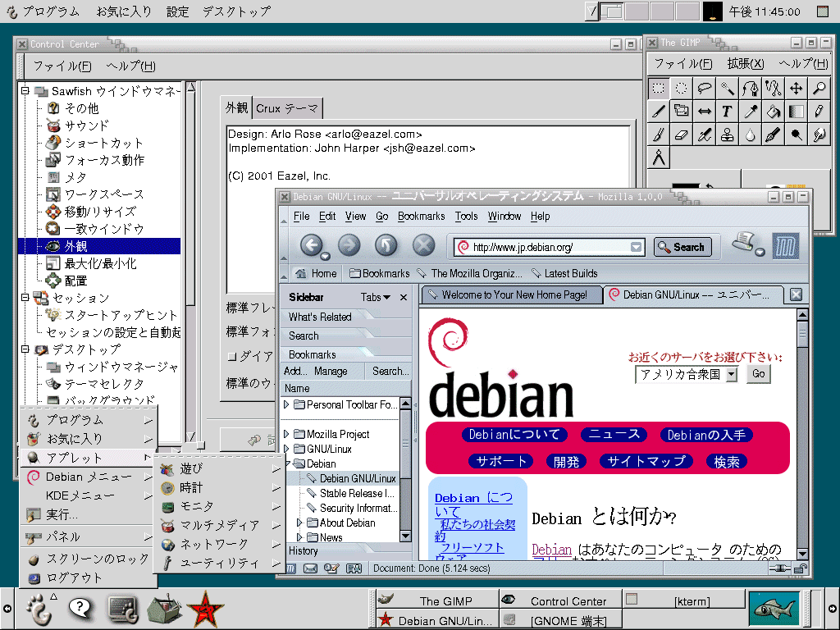Select the Flip tool with double arrow
The height and width of the screenshot is (630, 840).
point(705,112)
